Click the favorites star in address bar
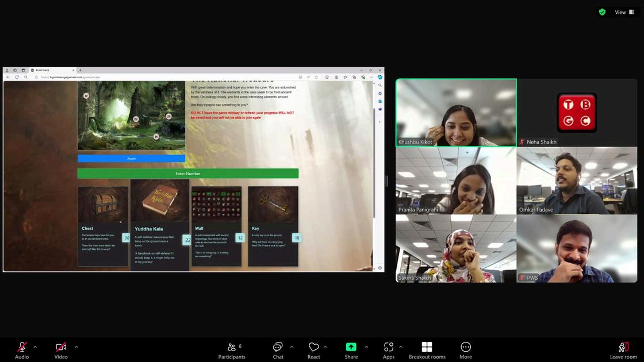The width and height of the screenshot is (644, 362). pos(316,77)
